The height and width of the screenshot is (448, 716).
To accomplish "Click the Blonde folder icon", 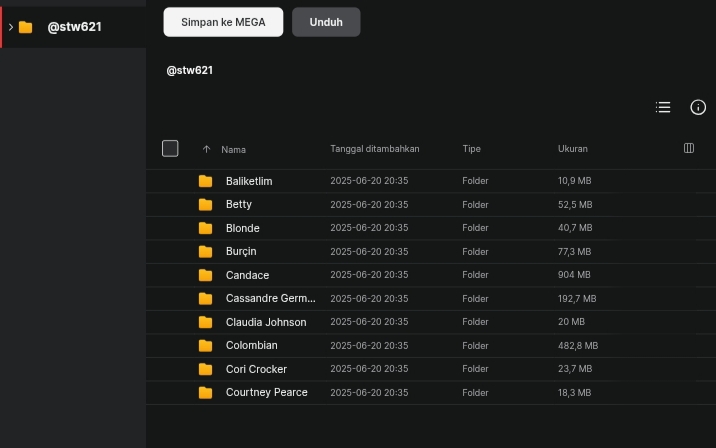I will tap(205, 228).
